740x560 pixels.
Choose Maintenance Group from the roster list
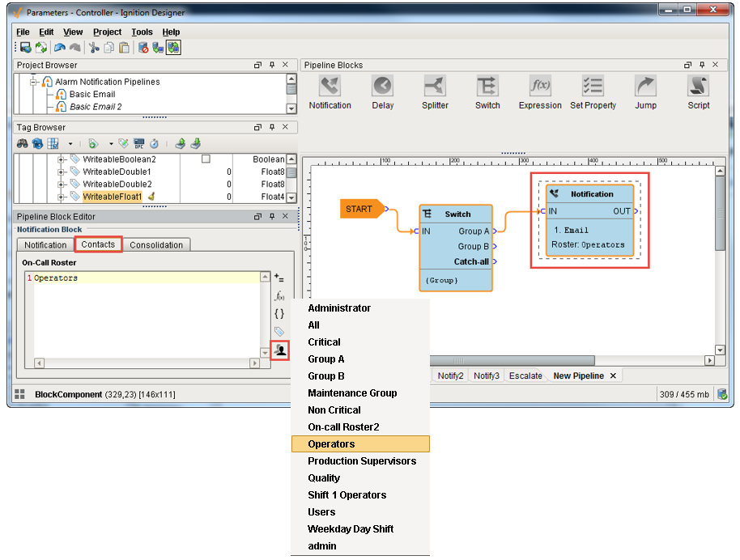click(x=360, y=393)
